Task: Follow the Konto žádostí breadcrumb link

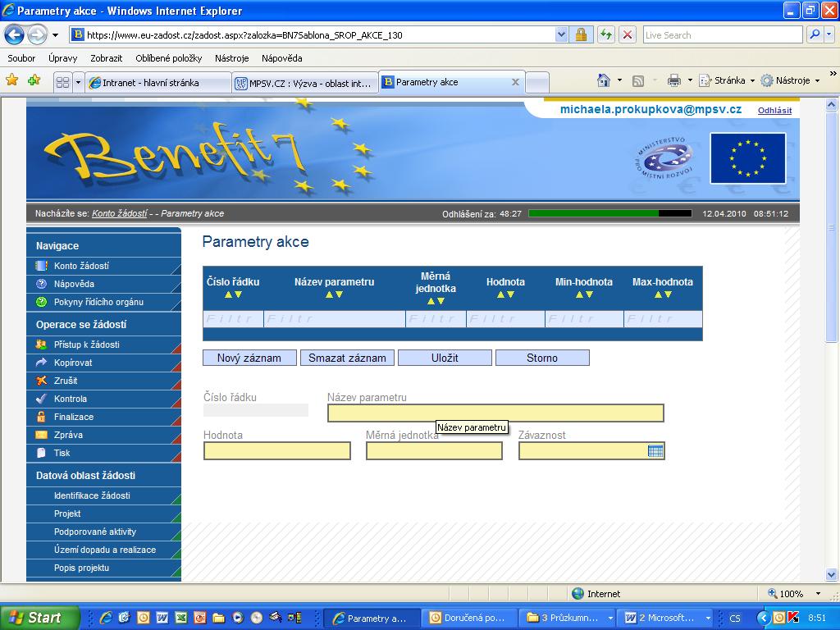Action: [120, 213]
